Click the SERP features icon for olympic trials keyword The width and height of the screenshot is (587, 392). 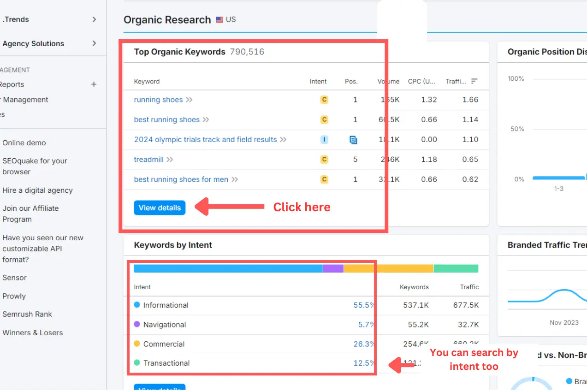coord(353,140)
